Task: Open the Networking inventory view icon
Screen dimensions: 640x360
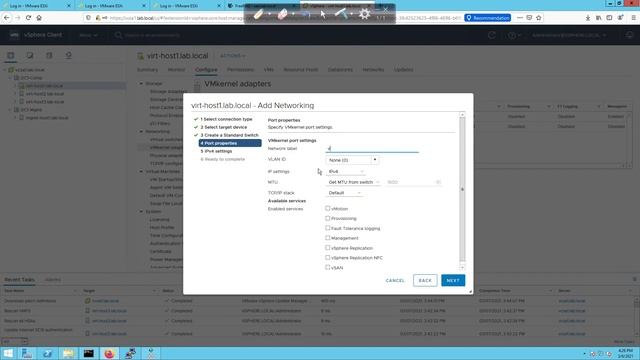Action: pos(69,55)
